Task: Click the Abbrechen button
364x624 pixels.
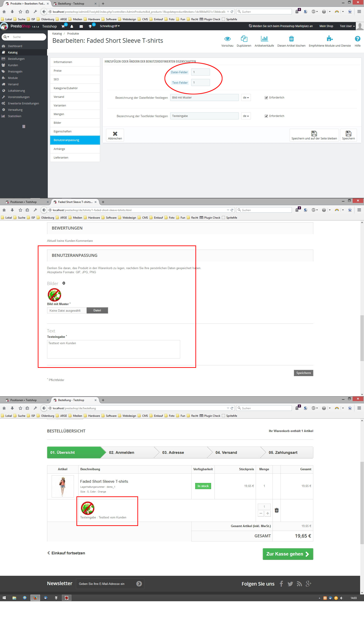Action: 115,135
